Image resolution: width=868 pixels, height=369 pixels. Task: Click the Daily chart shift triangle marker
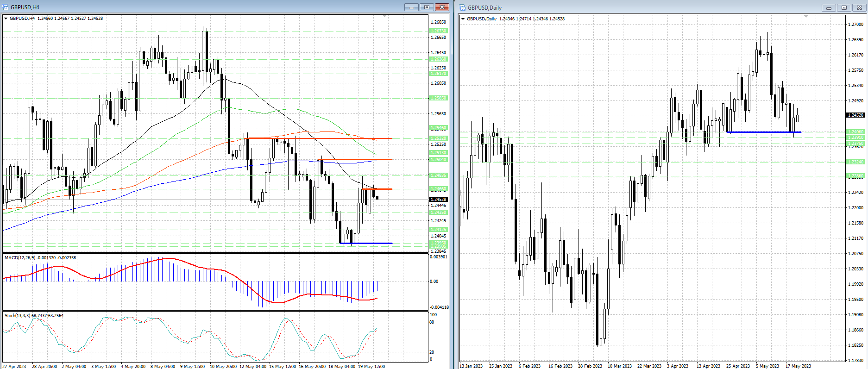coord(806,17)
